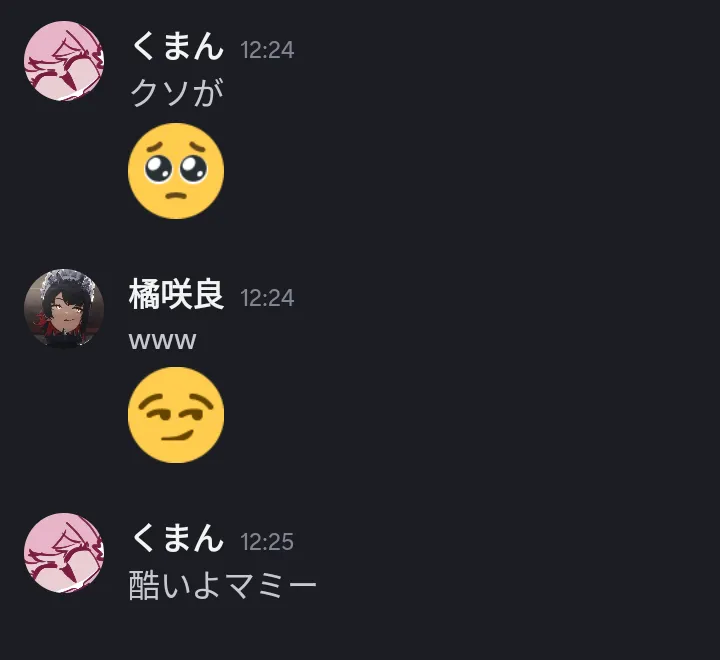Image resolution: width=720 pixels, height=660 pixels.
Task: Click the 12:24 timestamp next to 橘咲良
Action: pos(267,298)
